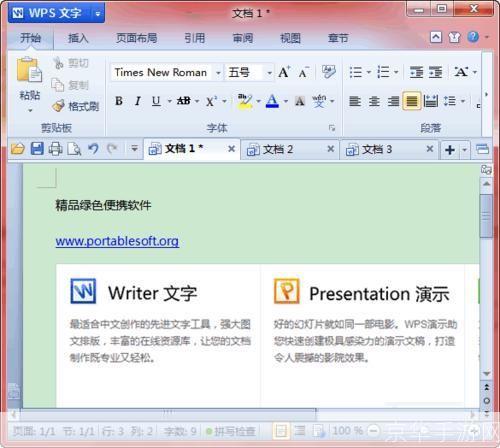Decrease font size with small A
The width and height of the screenshot is (500, 448).
click(x=303, y=72)
